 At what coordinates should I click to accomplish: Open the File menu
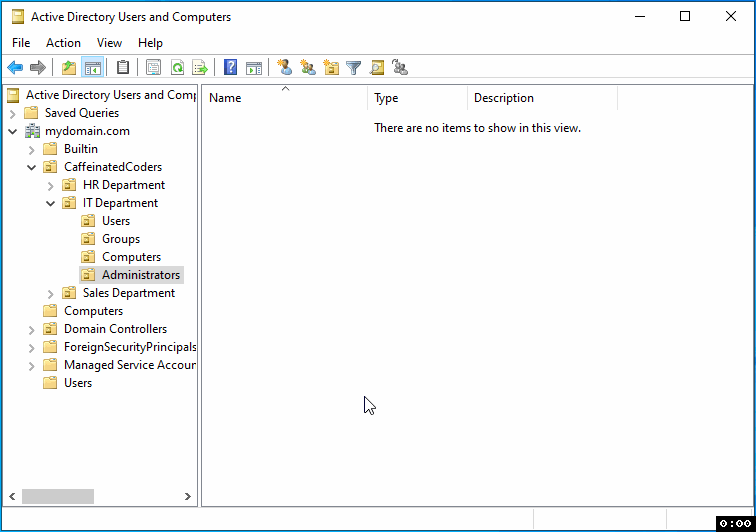(21, 43)
